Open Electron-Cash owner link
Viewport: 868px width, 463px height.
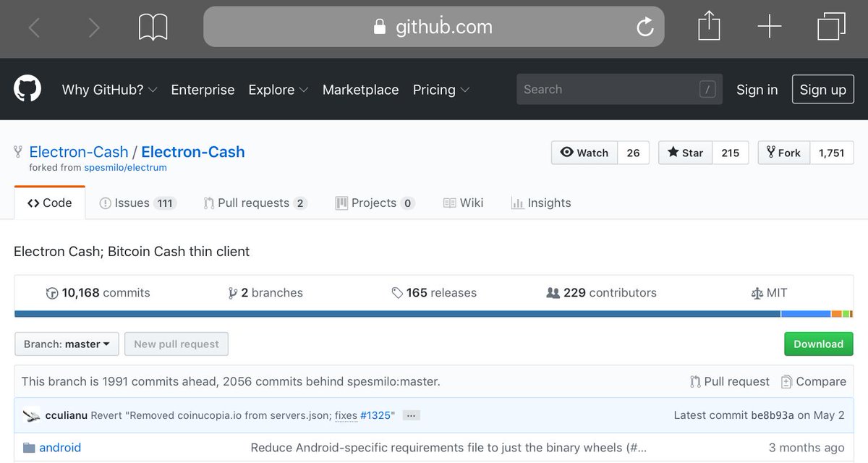pos(78,152)
